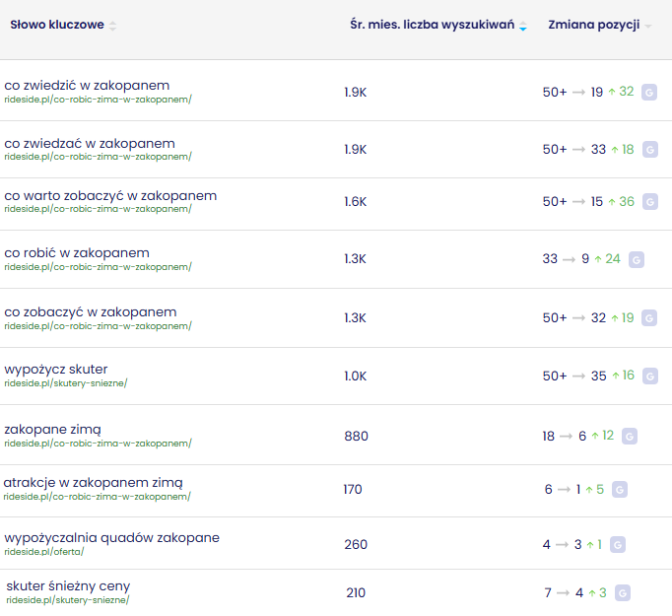Select keyword 'co zobaczyć w zakopanem'
The height and width of the screenshot is (616, 672).
click(91, 311)
